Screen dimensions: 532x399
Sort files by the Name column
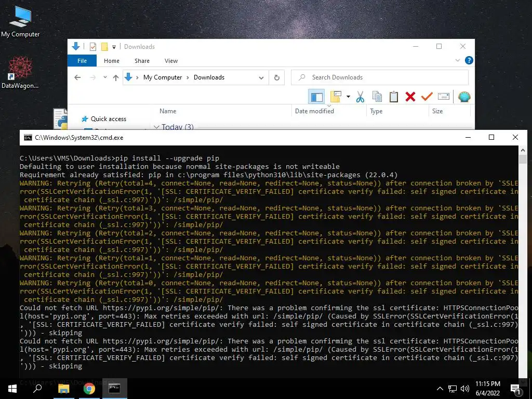tap(168, 111)
